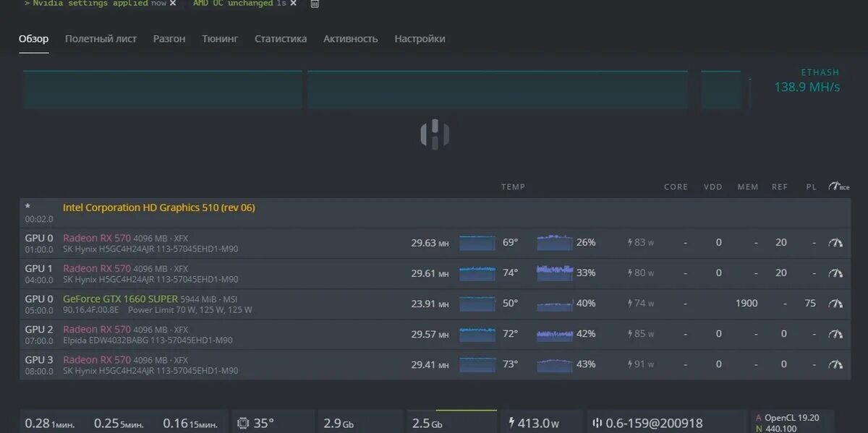
Task: Click the VDD column header
Action: pos(713,187)
